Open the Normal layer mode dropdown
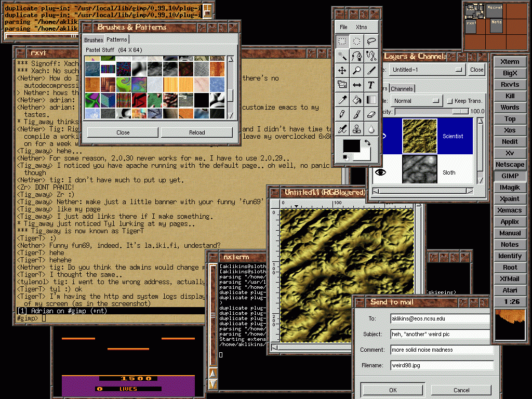 click(x=417, y=101)
